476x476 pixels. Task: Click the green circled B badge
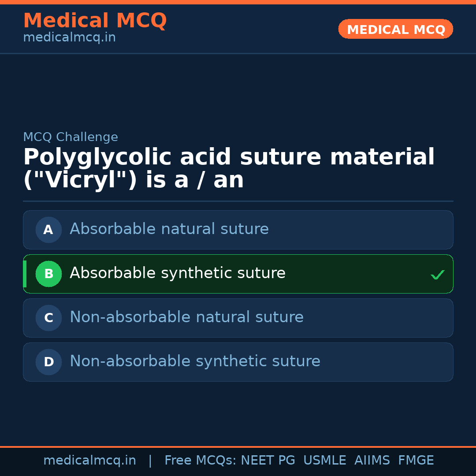(48, 274)
